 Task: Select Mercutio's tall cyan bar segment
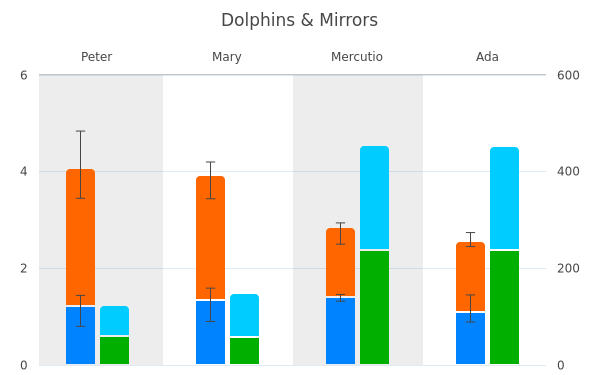pyautogui.click(x=375, y=197)
